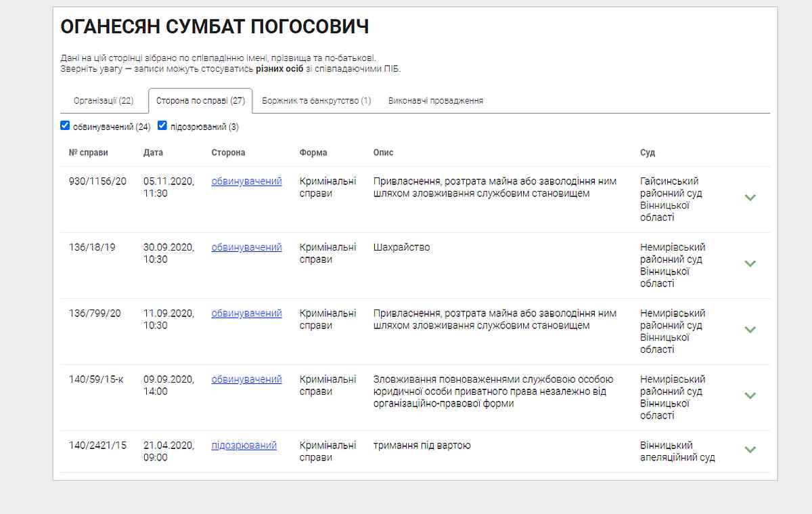Expand details for case 140/59/15-к
Screen dimensions: 812x514
pos(750,395)
